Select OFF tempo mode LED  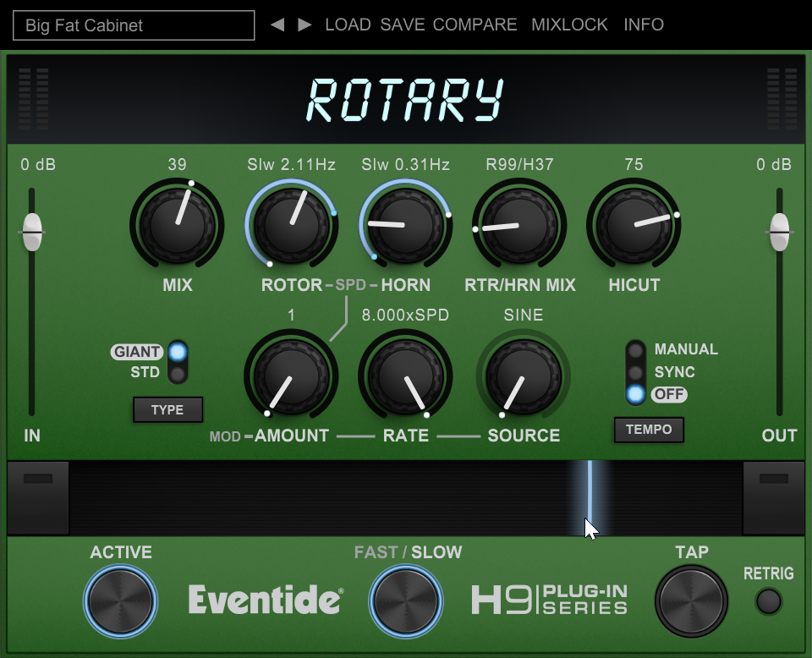coord(635,394)
